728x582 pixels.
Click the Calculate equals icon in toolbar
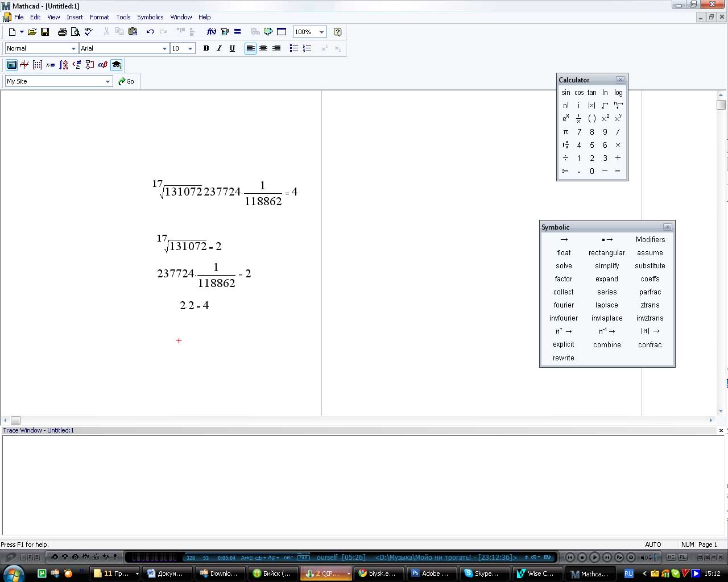click(238, 32)
